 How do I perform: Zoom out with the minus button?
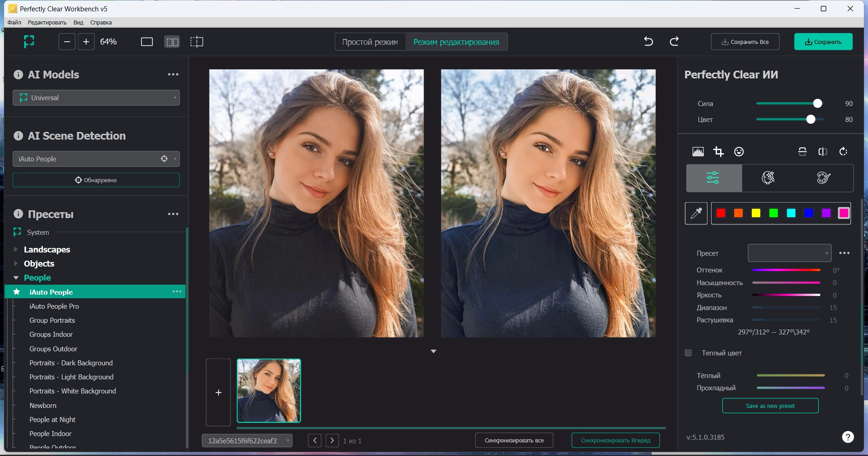tap(67, 42)
